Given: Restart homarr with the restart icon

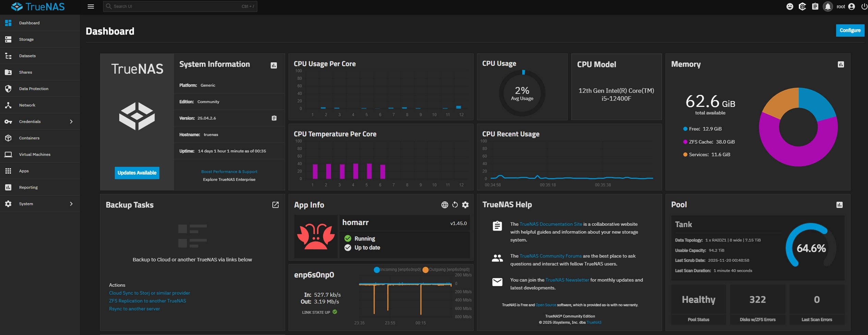Looking at the screenshot, I should 455,204.
